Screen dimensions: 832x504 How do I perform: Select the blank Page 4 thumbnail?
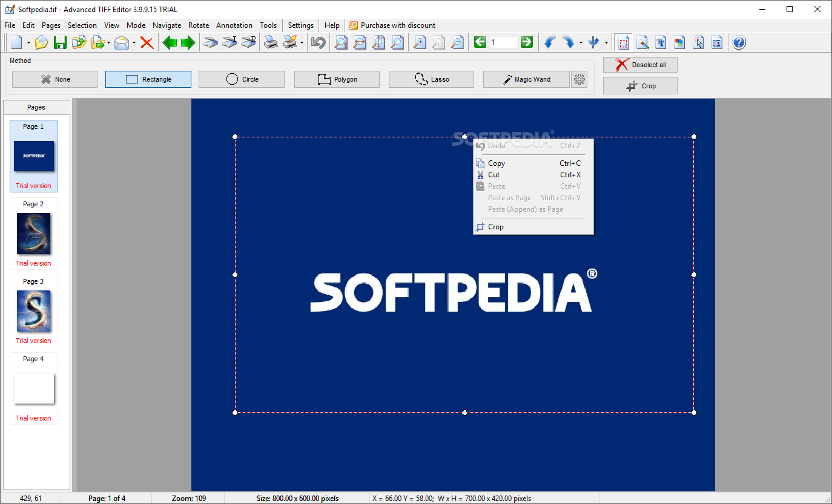[34, 388]
